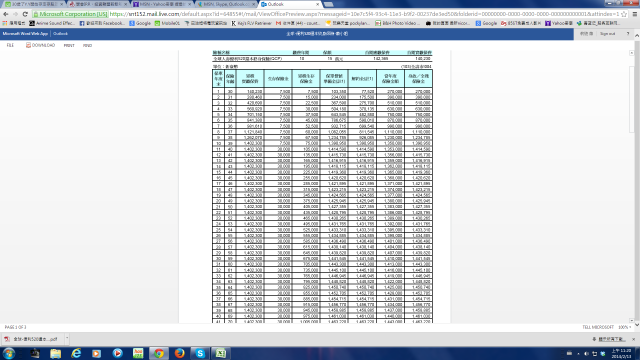Open the Kej's FLV Retriever bookmark
The width and height of the screenshot is (640, 360).
coord(251,23)
